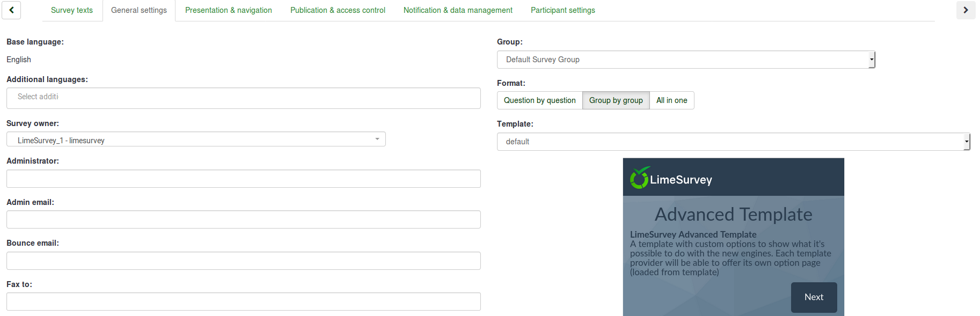
Task: Go to Notification & data management tab
Action: [458, 10]
